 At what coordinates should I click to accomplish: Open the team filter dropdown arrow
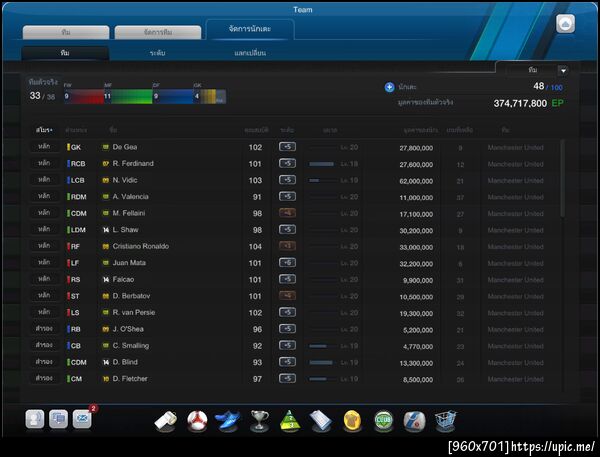pos(563,70)
